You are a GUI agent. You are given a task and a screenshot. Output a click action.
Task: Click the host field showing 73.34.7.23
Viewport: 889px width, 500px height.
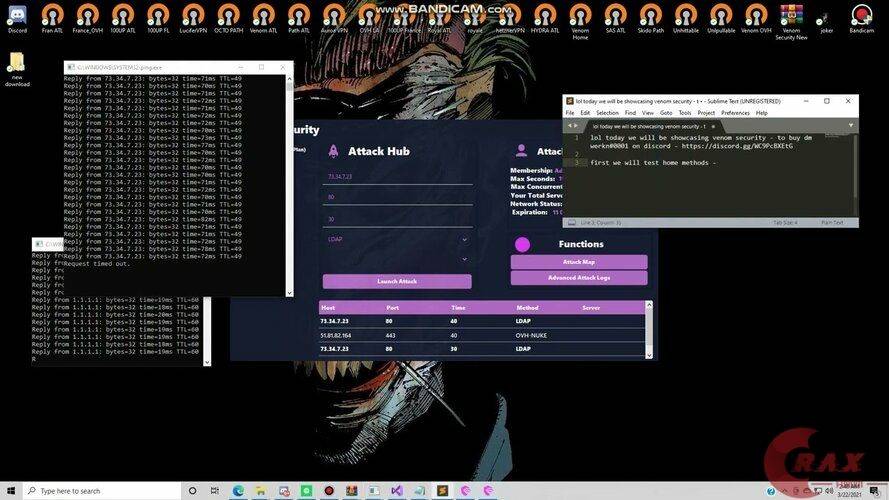click(397, 177)
